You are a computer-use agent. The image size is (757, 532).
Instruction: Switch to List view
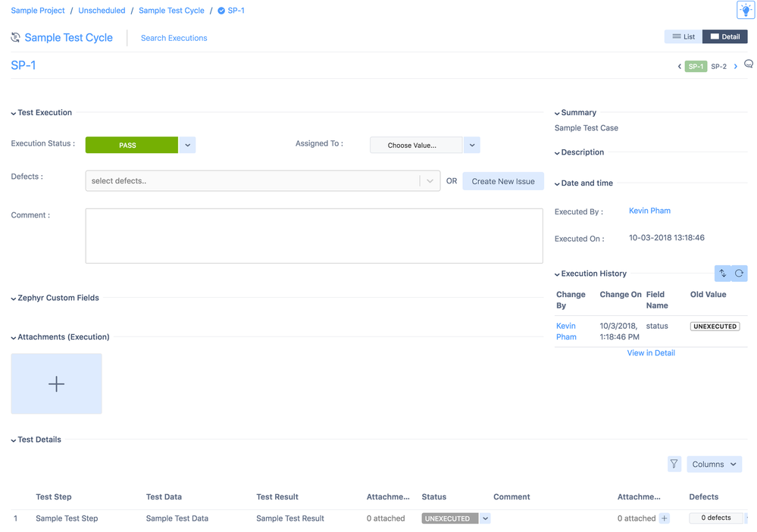pyautogui.click(x=683, y=36)
